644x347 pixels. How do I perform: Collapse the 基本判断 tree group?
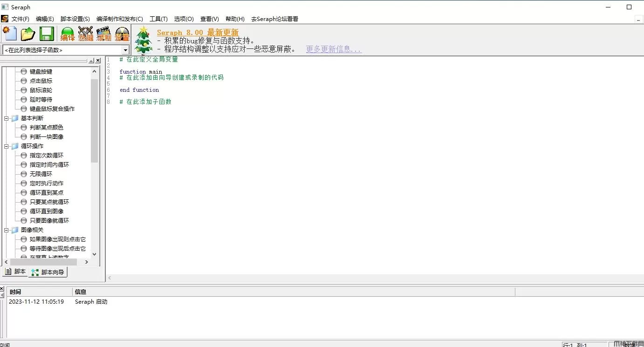point(7,118)
